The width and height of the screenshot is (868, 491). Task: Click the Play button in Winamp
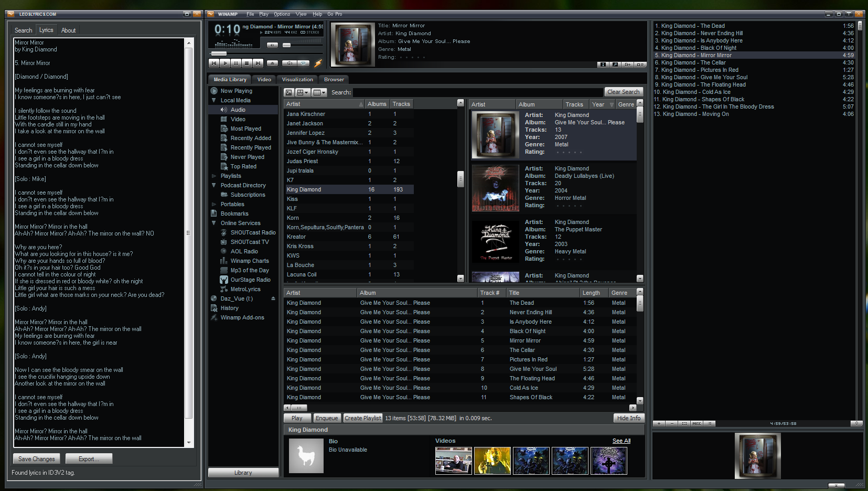225,63
